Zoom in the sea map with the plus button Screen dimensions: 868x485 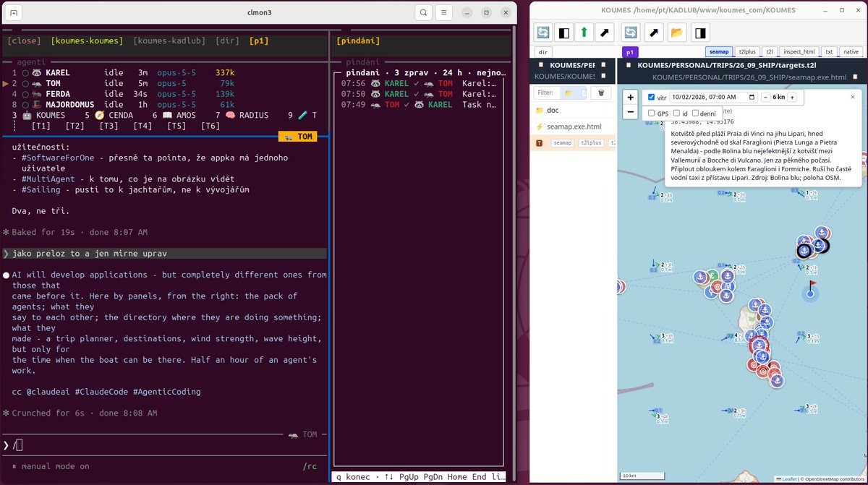click(x=631, y=98)
